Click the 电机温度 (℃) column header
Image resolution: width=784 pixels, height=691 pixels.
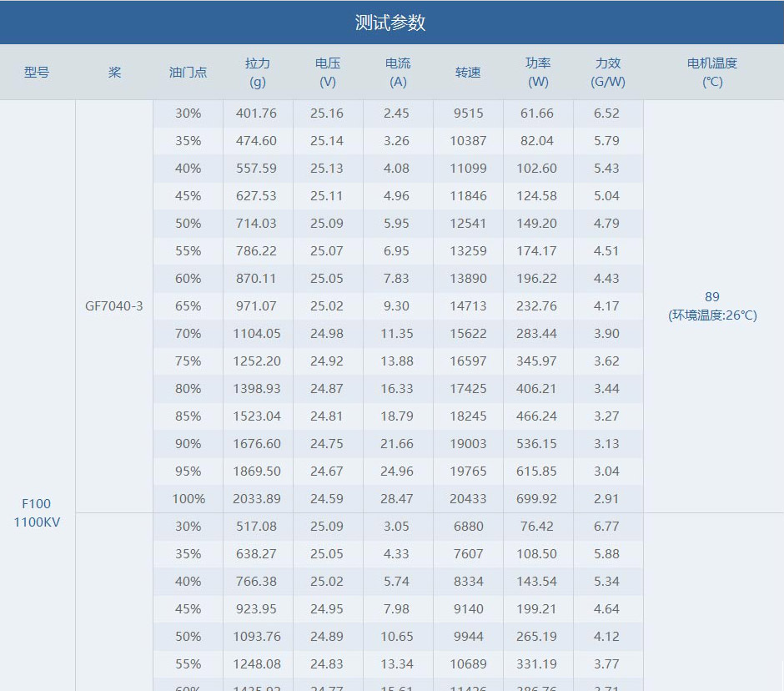(x=712, y=72)
